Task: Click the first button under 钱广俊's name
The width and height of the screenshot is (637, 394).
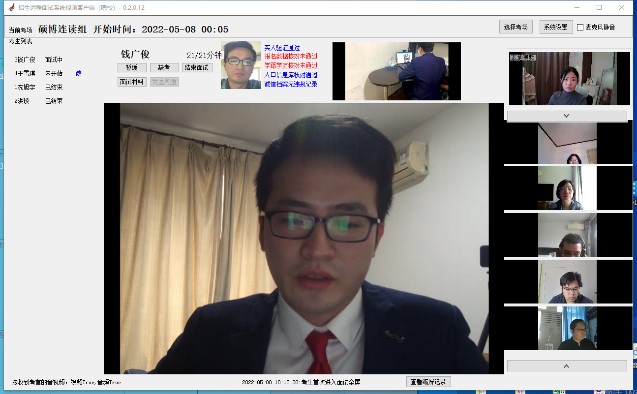Action: click(132, 67)
